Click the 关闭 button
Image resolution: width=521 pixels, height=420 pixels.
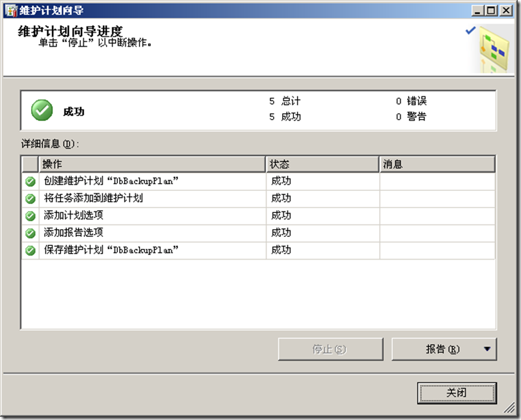[x=457, y=392]
